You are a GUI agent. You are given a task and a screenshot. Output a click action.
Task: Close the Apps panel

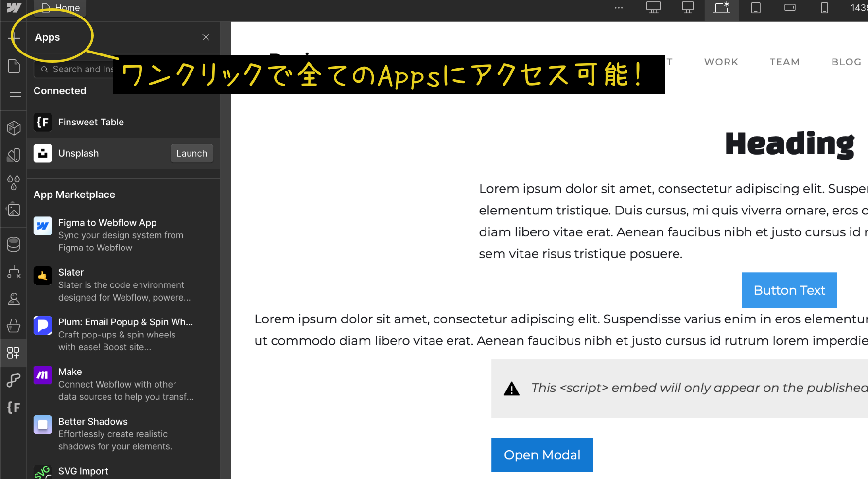pyautogui.click(x=206, y=37)
